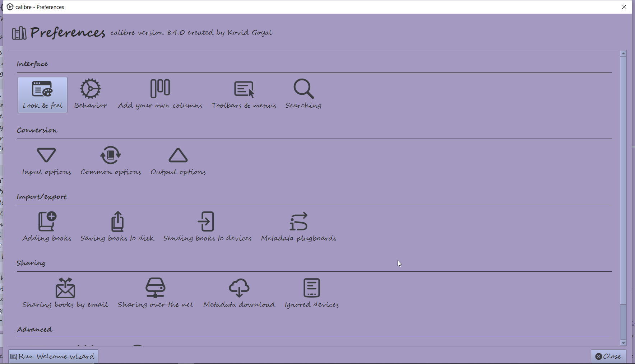
Task: Open Ignored devices settings
Action: click(x=312, y=294)
